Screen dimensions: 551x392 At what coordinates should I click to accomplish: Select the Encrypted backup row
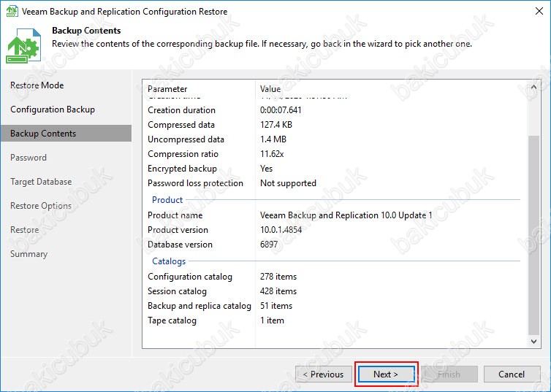tap(334, 169)
